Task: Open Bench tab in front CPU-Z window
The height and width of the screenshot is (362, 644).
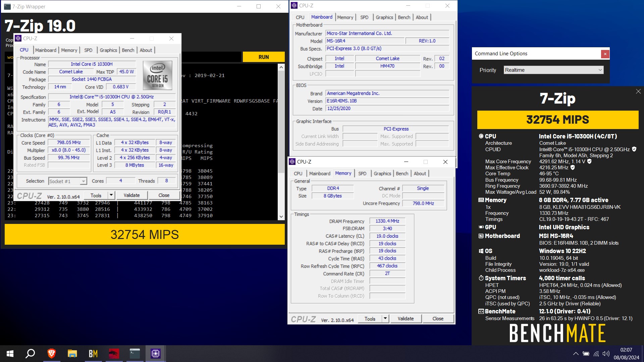Action: tap(128, 50)
